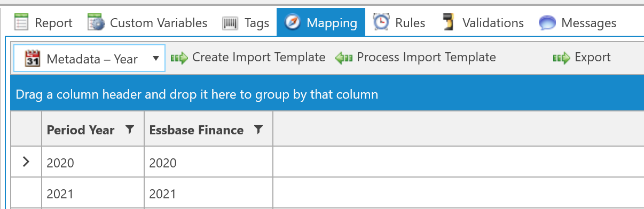Expand the 2020 row chevron
644x209 pixels.
coord(26,162)
